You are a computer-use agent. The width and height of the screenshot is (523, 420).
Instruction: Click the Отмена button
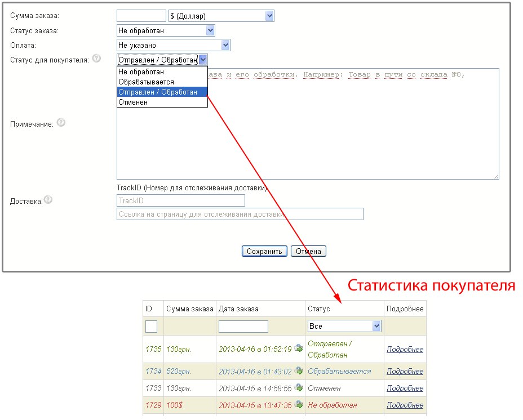(x=308, y=251)
